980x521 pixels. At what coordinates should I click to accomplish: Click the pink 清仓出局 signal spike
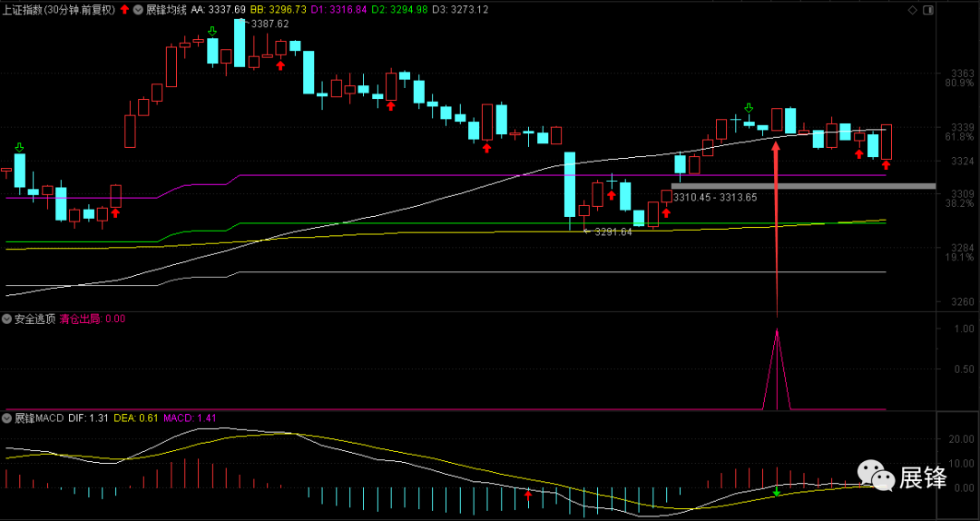coord(777,369)
